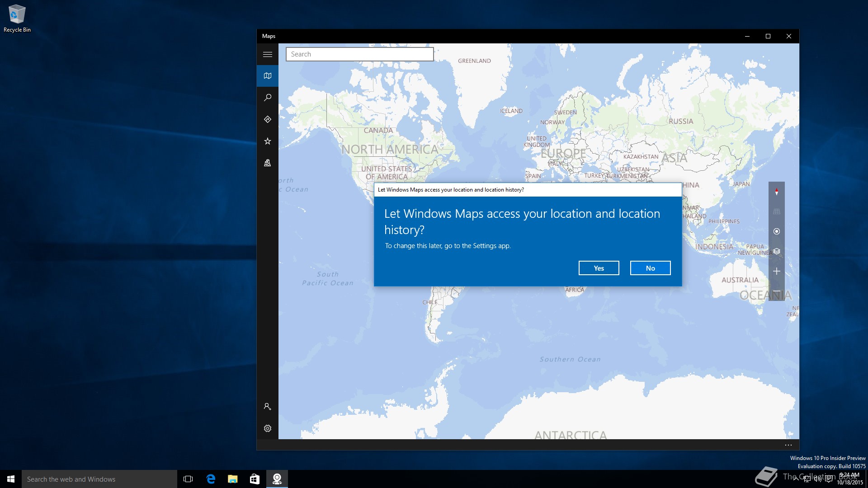Click the KAZAKHSTAN map label
868x488 pixels.
click(x=641, y=157)
